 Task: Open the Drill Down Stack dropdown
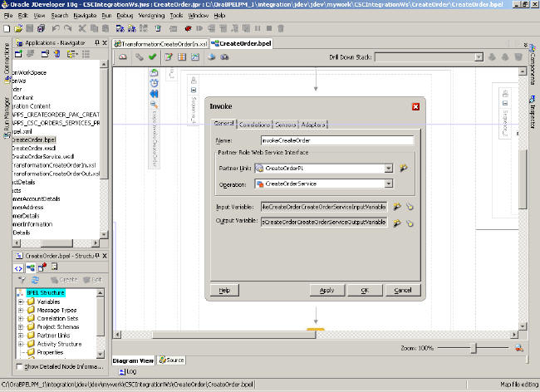tap(479, 57)
